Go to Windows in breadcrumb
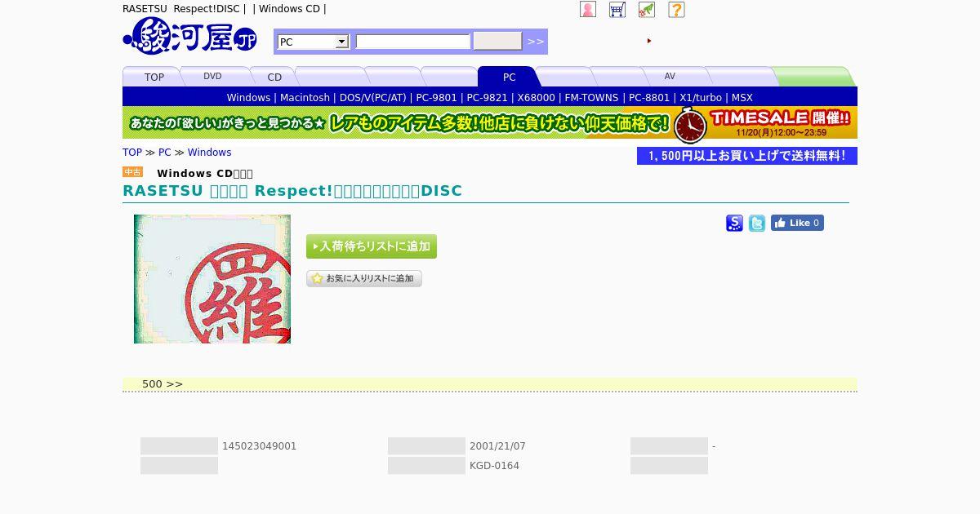 [x=210, y=153]
